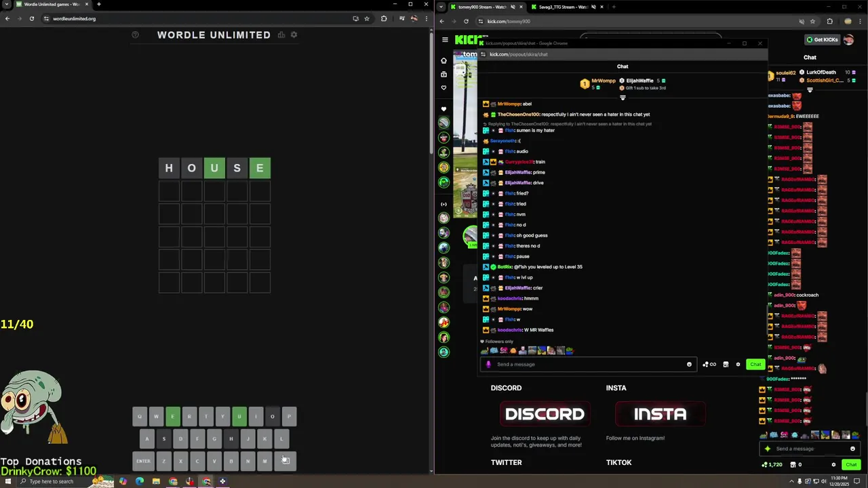Open the reply to TheChosenOne100 message
The width and height of the screenshot is (868, 488).
(567, 124)
